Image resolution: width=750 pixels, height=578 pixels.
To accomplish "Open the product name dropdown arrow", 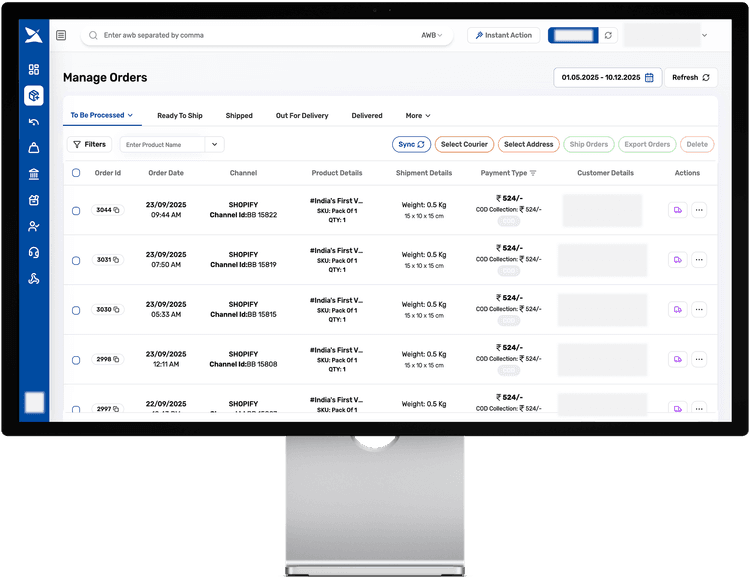I will point(215,144).
